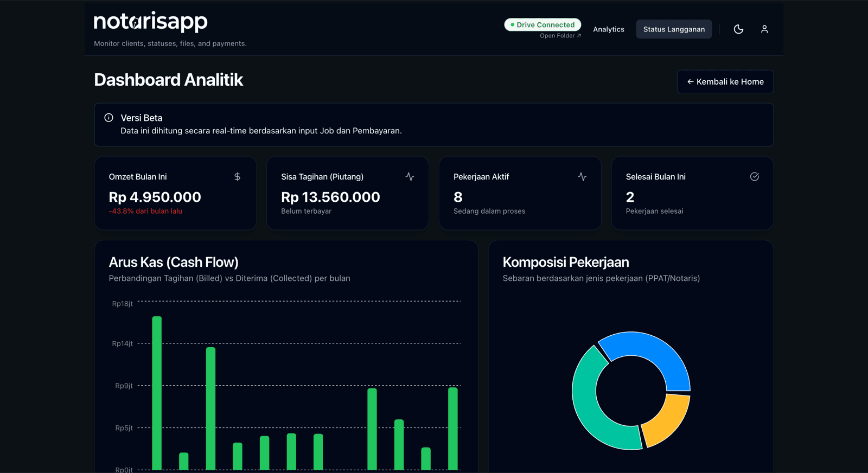Click the Rp18jt axis label
Image resolution: width=868 pixels, height=473 pixels.
point(122,304)
